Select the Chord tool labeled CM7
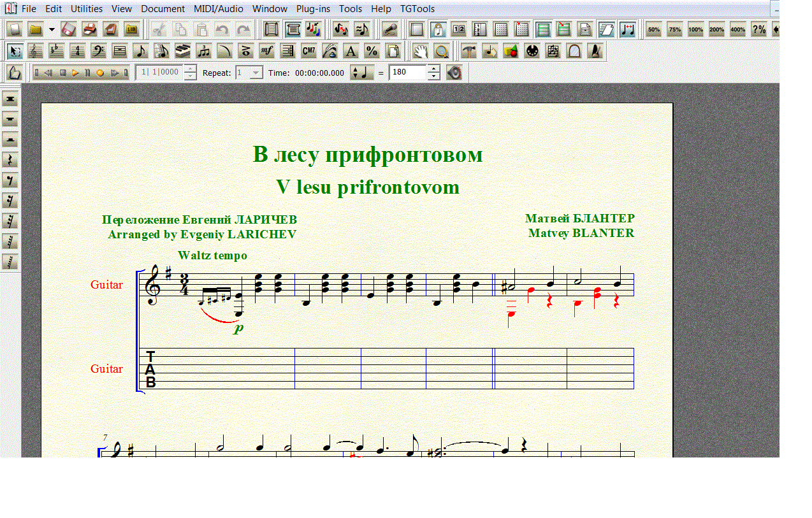 coord(308,52)
